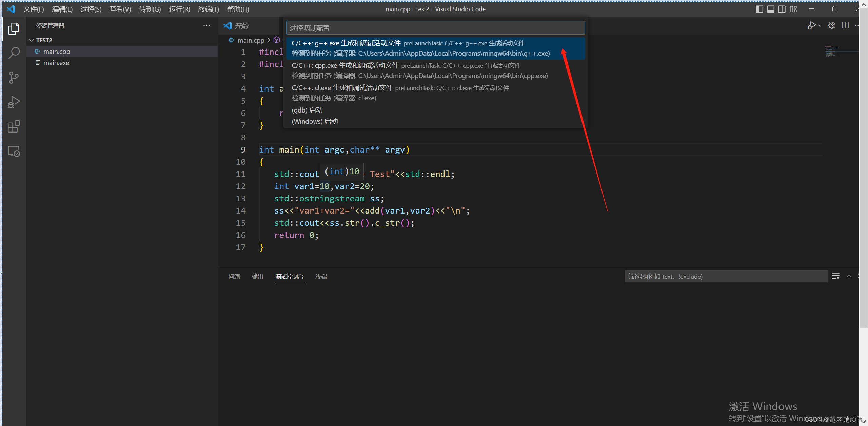The height and width of the screenshot is (426, 868).
Task: Click the symbol cube icon in breadcrumb
Action: pyautogui.click(x=277, y=40)
